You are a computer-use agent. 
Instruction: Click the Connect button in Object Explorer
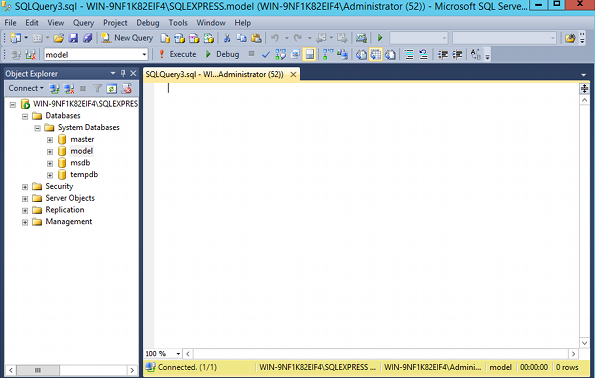pos(26,88)
